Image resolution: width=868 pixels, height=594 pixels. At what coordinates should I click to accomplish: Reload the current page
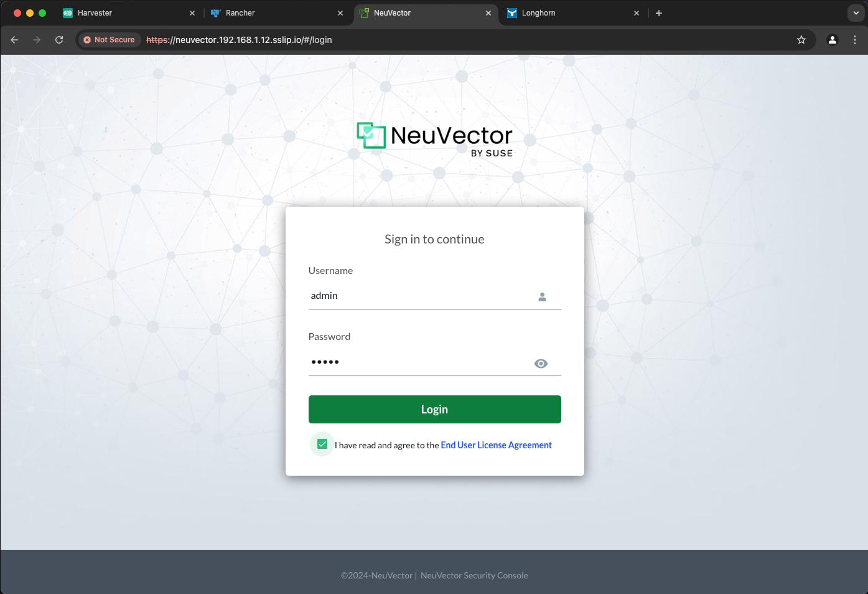(59, 40)
